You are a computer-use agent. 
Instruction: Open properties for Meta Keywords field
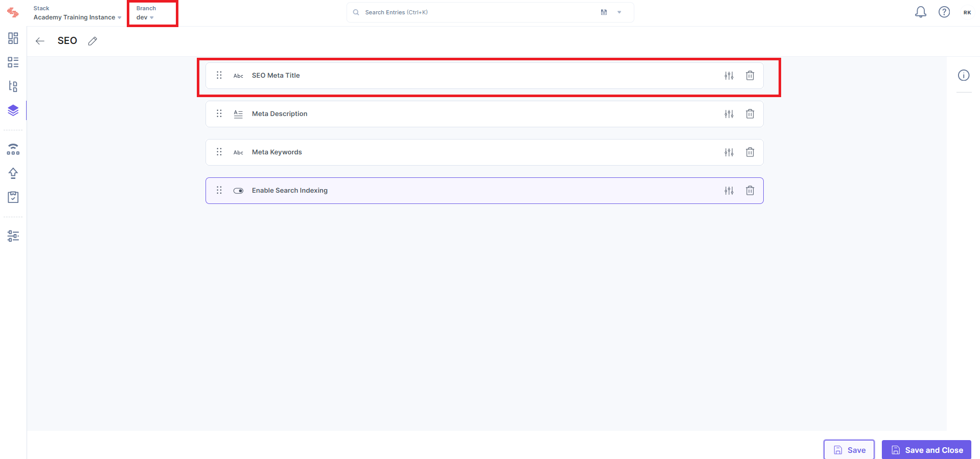click(x=729, y=152)
